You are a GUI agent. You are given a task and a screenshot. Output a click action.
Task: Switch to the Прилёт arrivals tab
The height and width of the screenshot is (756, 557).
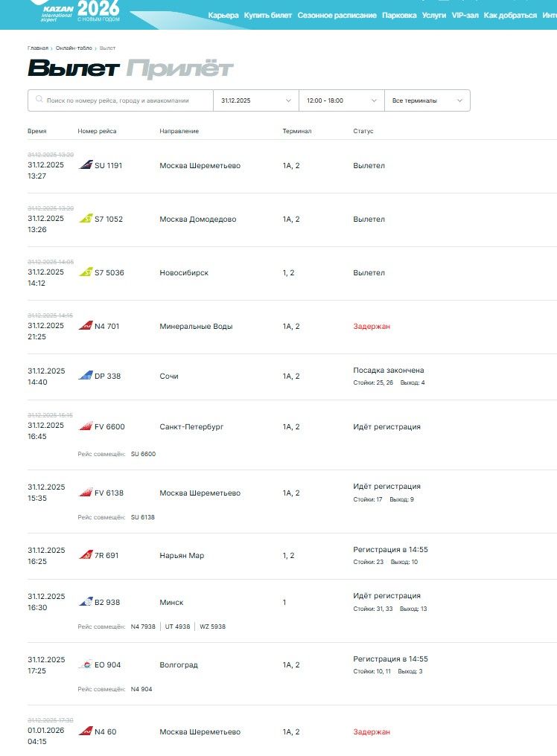(x=179, y=69)
